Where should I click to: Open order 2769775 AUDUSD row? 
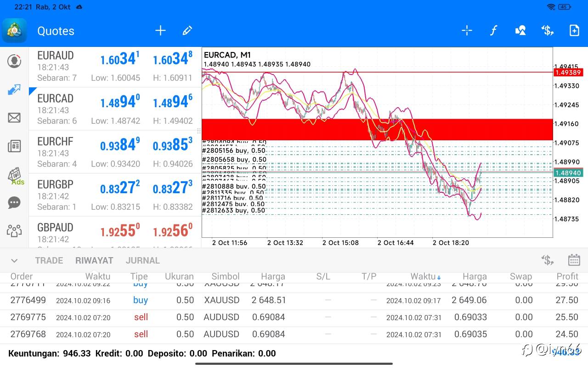[x=294, y=317]
